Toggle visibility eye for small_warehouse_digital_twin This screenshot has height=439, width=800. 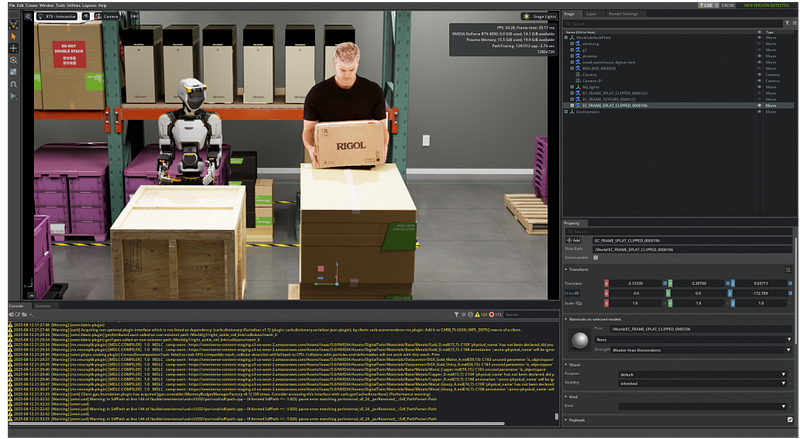(759, 62)
